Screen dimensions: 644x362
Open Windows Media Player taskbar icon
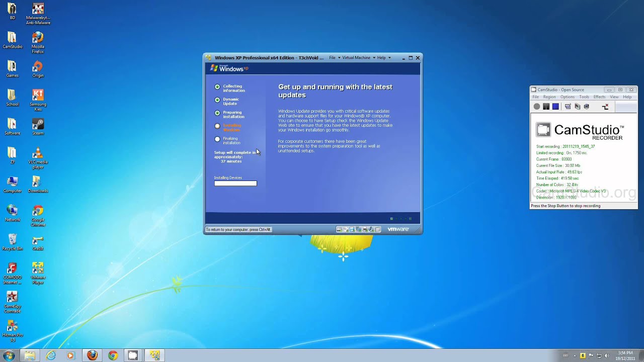click(70, 355)
